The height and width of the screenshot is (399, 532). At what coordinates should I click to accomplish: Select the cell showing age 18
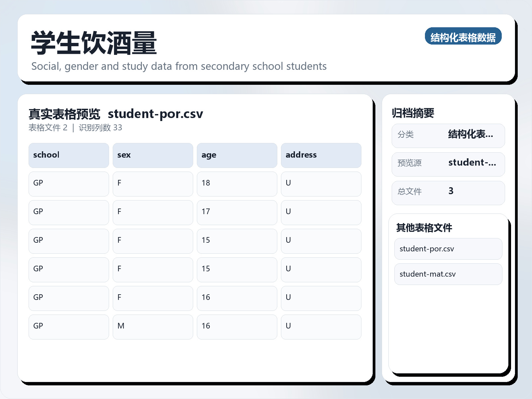237,184
